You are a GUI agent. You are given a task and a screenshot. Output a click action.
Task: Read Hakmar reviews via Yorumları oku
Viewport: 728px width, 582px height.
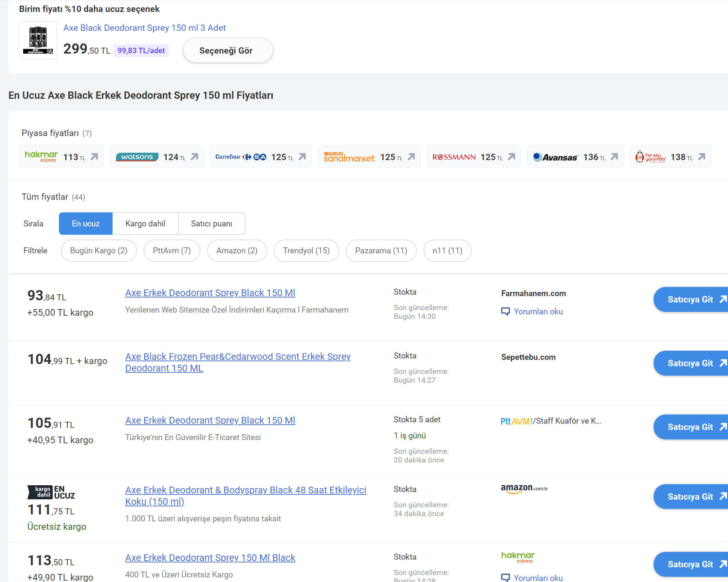click(x=538, y=578)
